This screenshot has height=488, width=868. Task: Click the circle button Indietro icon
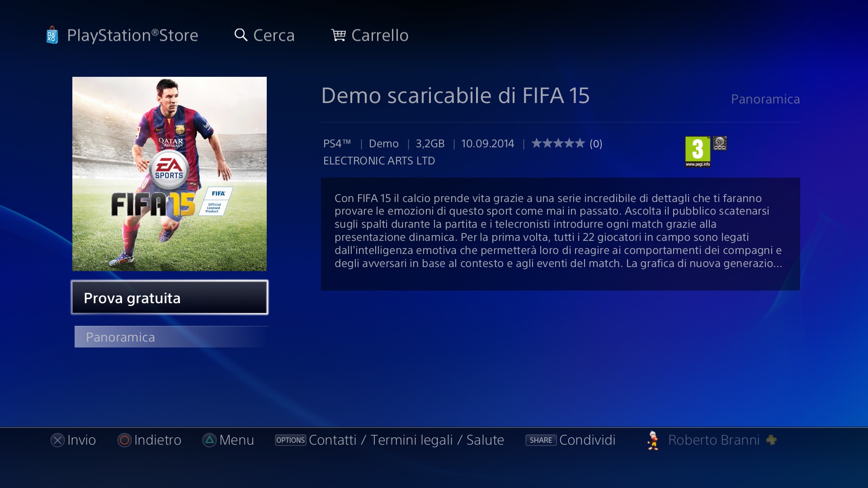[124, 440]
